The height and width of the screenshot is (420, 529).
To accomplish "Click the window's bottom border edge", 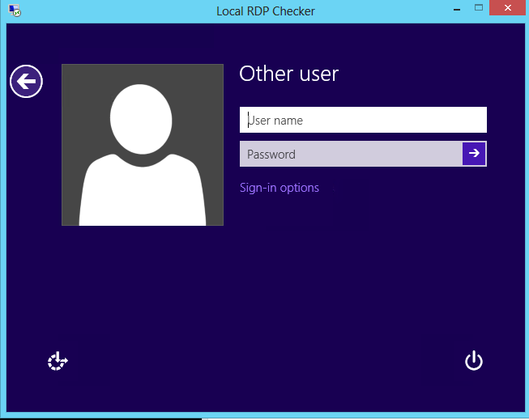I will (266, 416).
